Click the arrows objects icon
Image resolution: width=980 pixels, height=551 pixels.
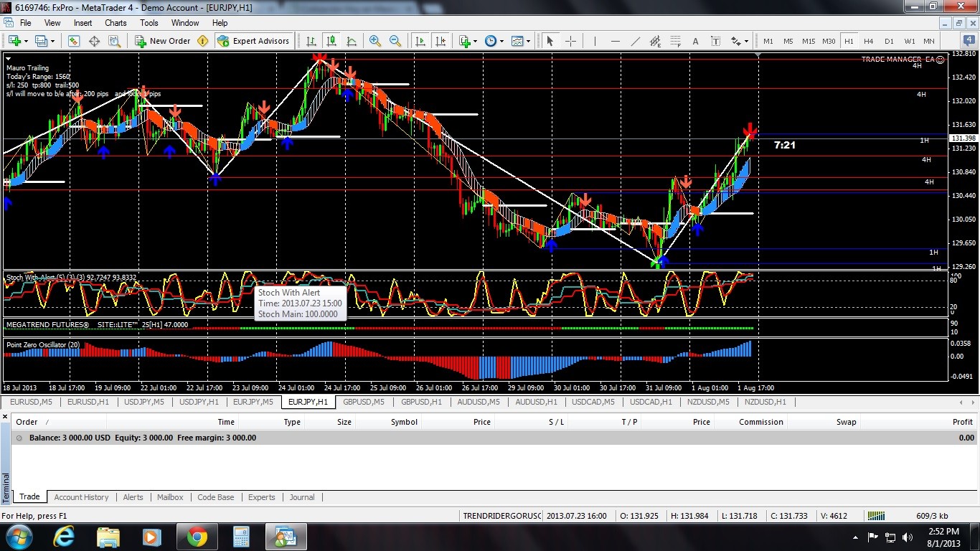coord(735,41)
